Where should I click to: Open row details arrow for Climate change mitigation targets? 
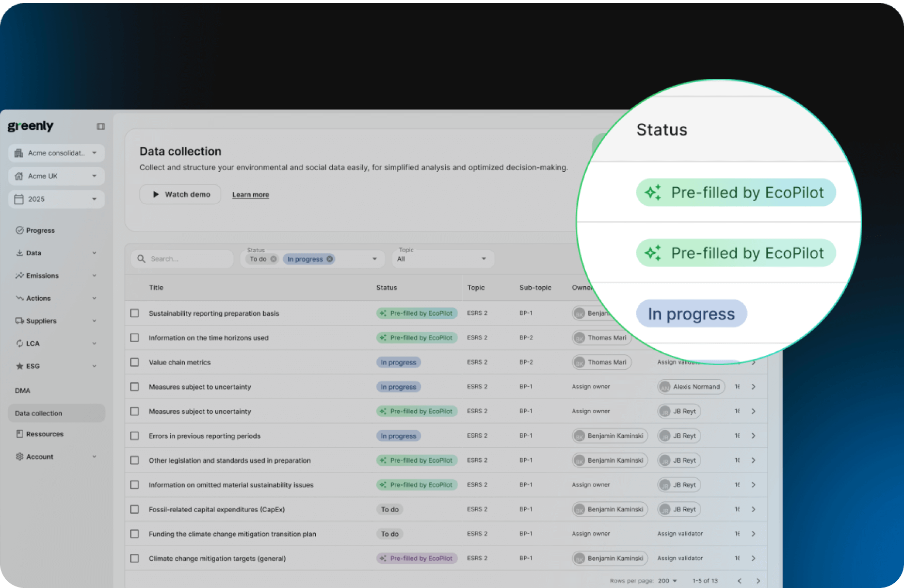[753, 558]
